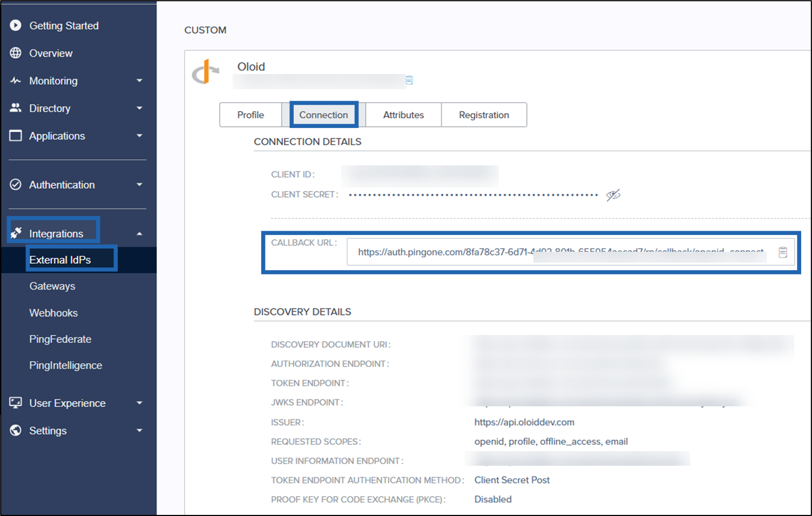812x516 pixels.
Task: Click the Settings globe icon
Action: [x=16, y=430]
